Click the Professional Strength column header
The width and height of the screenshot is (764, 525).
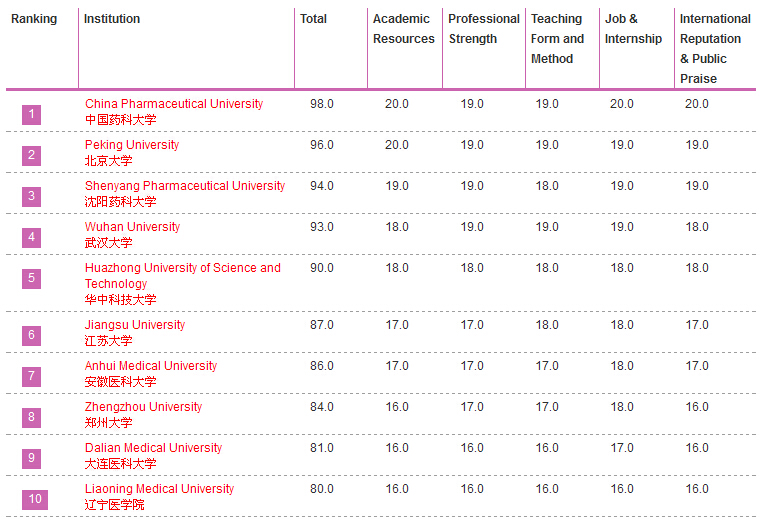click(x=484, y=29)
